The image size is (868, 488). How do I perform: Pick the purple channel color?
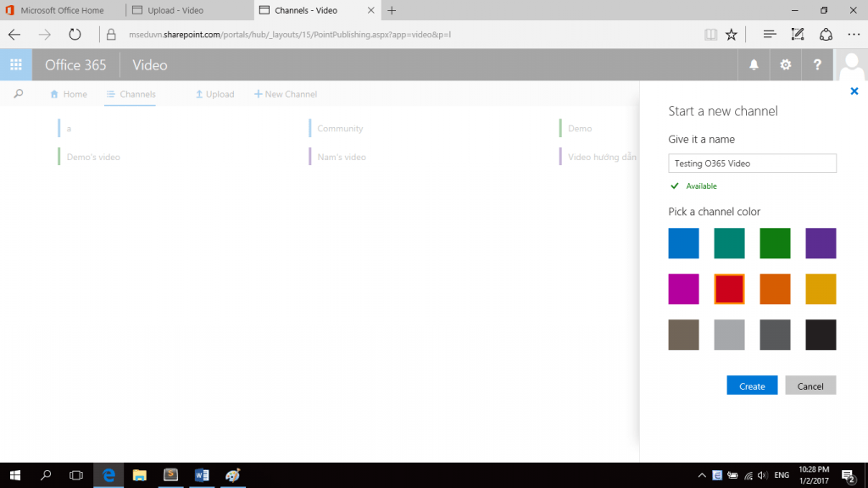[x=821, y=243]
